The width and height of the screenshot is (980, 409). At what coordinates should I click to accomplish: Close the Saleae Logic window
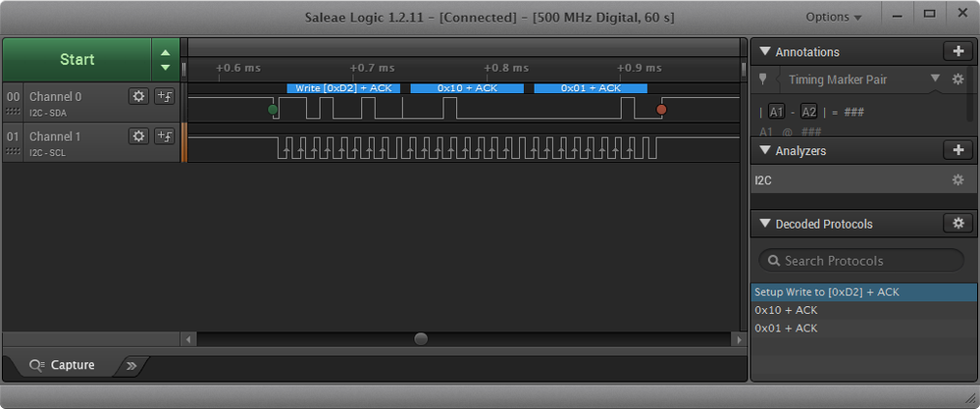coord(962,15)
